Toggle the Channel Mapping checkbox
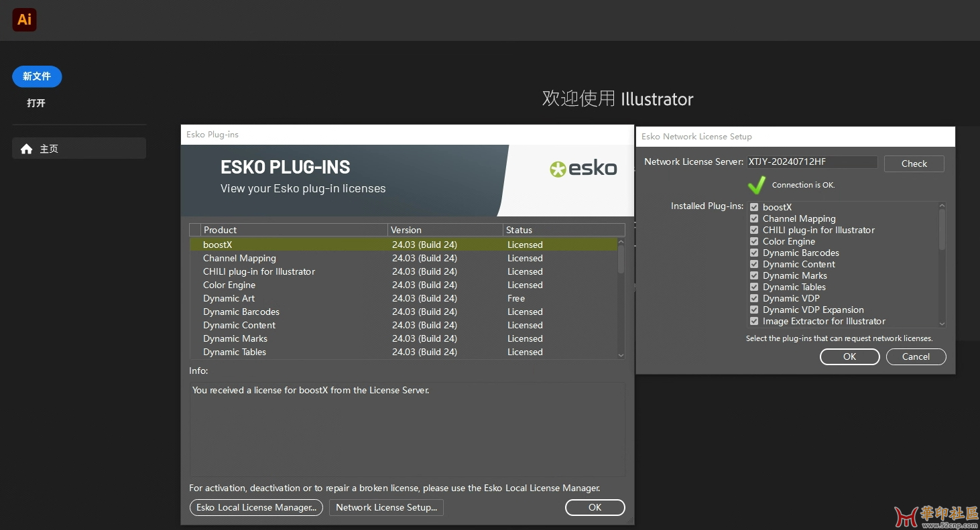The width and height of the screenshot is (980, 530). pyautogui.click(x=754, y=218)
